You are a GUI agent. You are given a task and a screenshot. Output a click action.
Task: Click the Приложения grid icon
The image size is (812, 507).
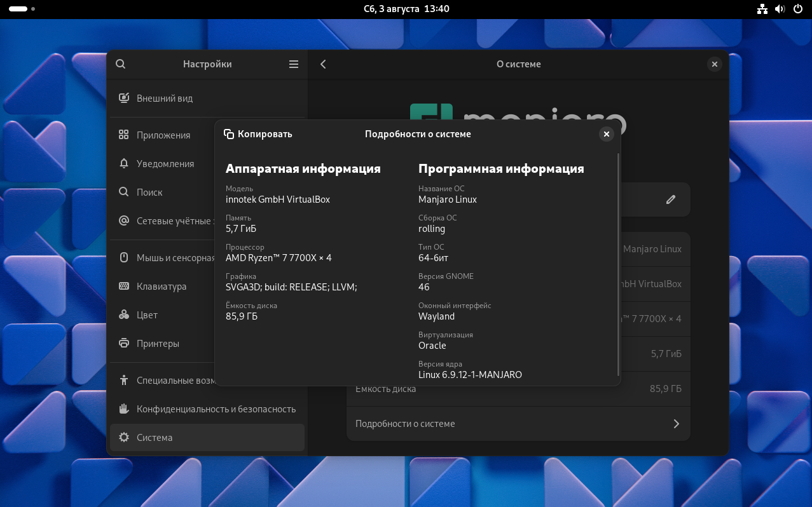click(x=124, y=135)
